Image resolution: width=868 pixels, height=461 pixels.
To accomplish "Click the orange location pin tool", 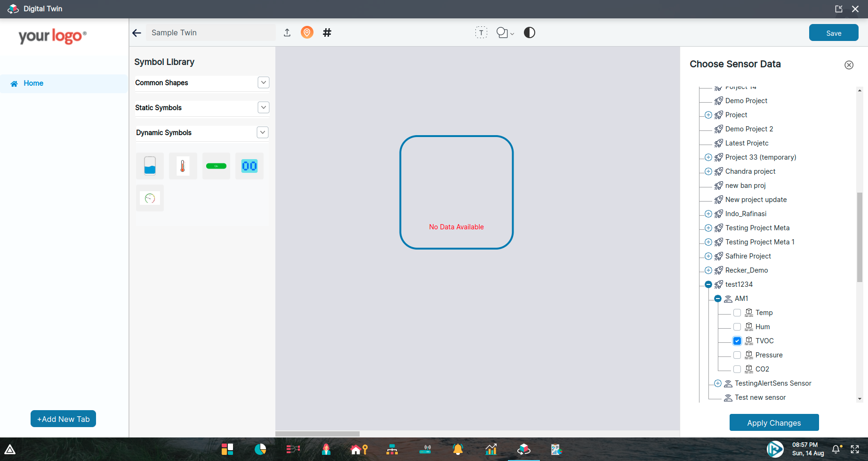I will point(307,32).
